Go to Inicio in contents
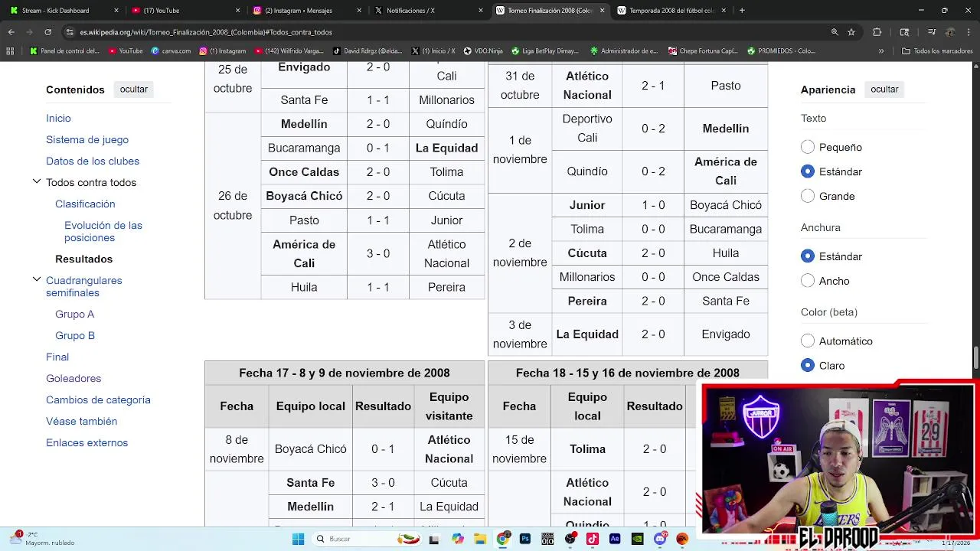The image size is (980, 551). click(x=58, y=119)
